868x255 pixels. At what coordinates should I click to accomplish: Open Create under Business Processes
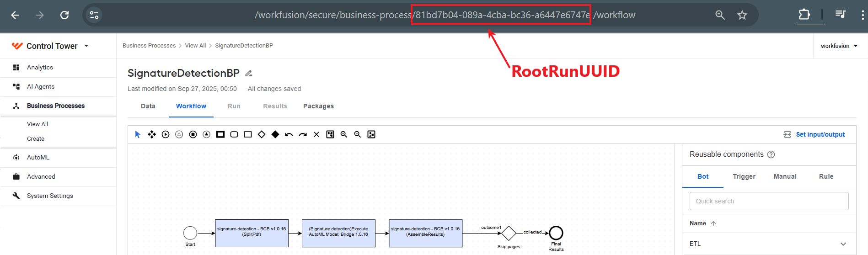[36, 139]
